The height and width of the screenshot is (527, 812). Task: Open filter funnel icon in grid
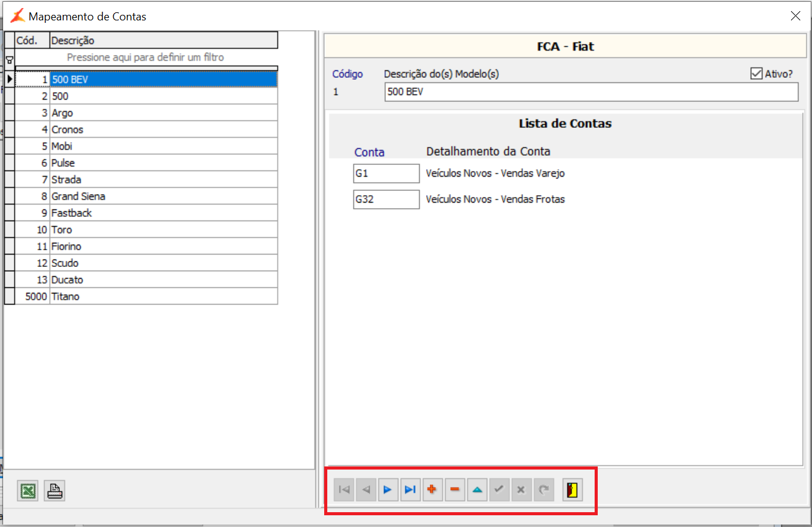[9, 60]
